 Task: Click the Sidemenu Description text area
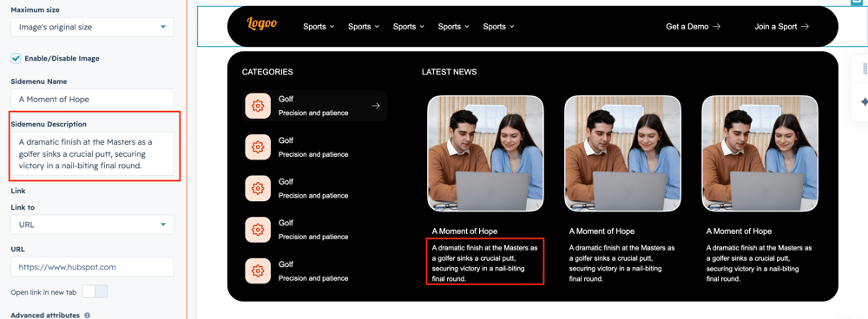click(92, 153)
